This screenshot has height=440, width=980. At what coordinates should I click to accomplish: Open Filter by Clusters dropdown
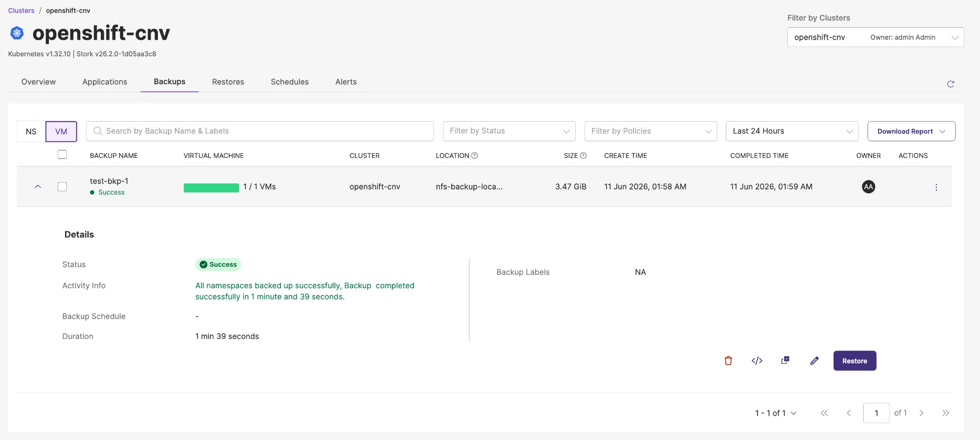[875, 37]
